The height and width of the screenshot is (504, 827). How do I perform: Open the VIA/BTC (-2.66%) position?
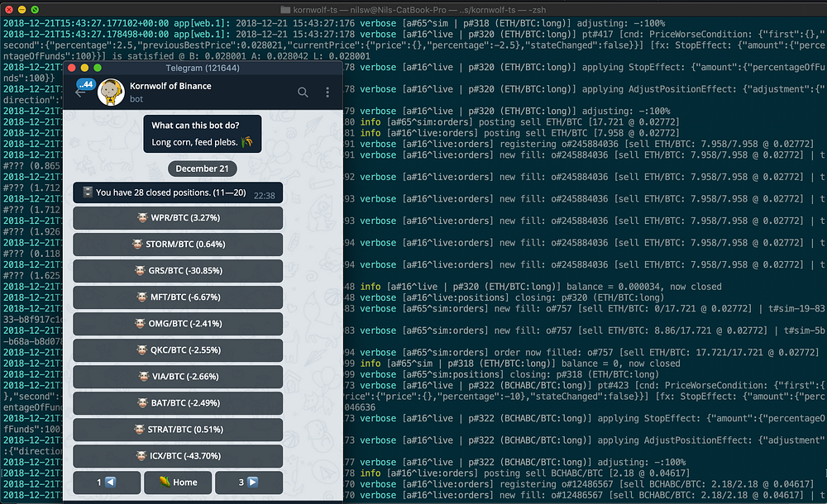click(178, 377)
